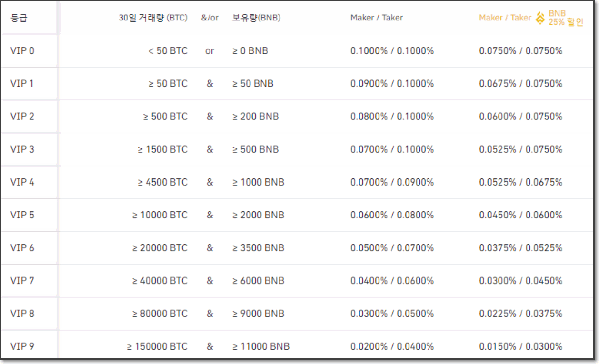Screen dimensions: 599x364
Task: Click the "or" condition in VIP 0 row
Action: coord(210,51)
